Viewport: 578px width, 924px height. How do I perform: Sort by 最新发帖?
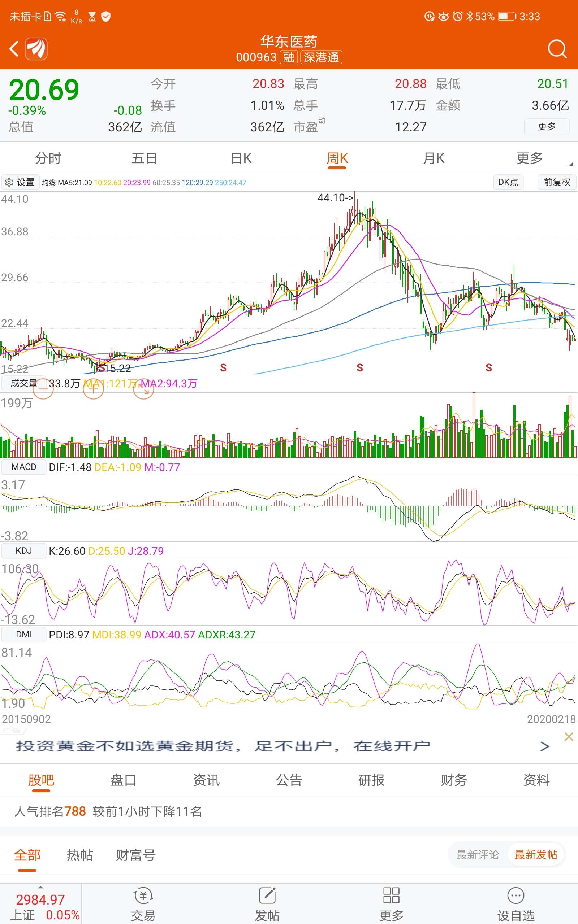[536, 854]
